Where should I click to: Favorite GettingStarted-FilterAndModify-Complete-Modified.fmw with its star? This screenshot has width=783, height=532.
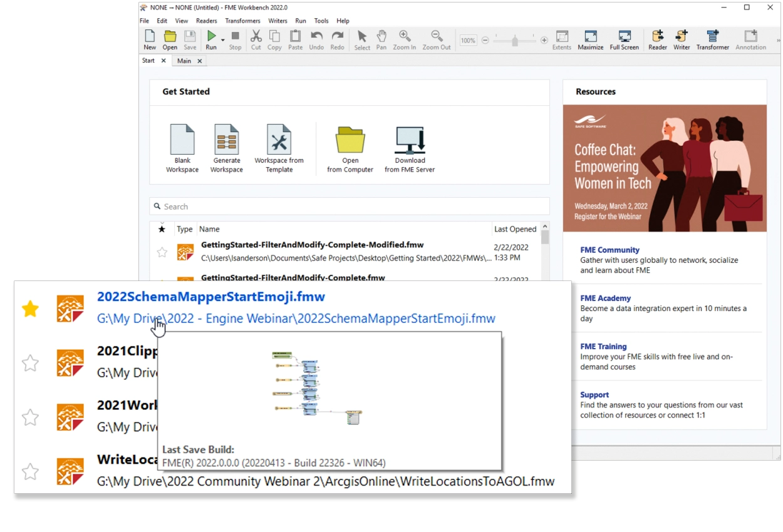click(x=162, y=252)
